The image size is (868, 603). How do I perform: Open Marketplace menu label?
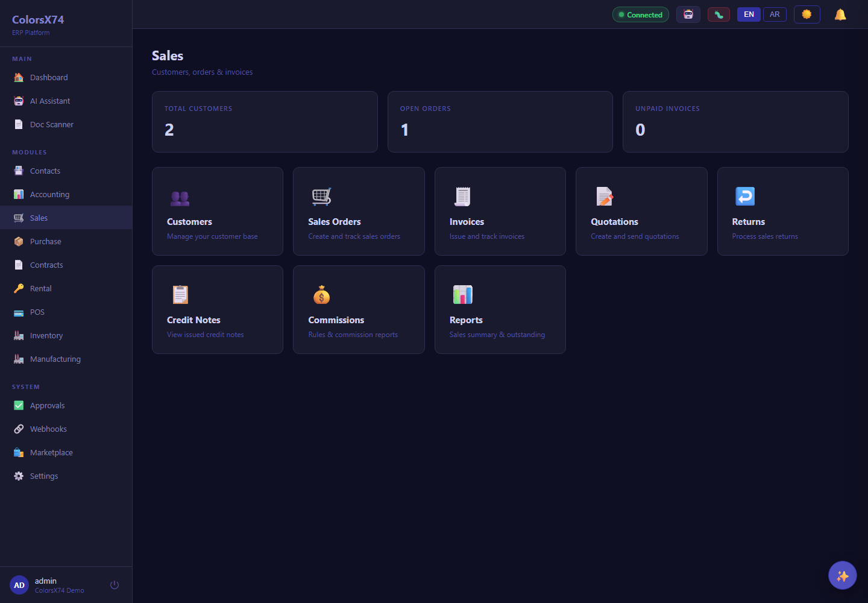coord(51,452)
